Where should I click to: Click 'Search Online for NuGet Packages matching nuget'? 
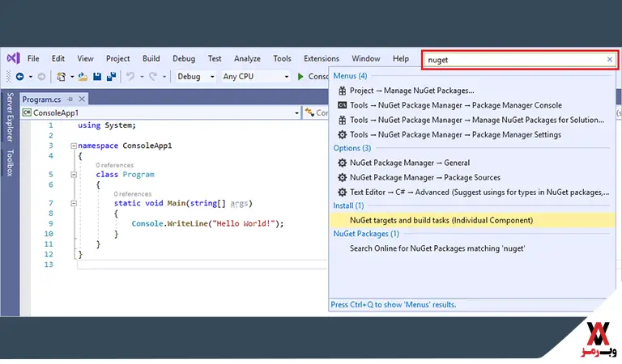tap(472, 248)
